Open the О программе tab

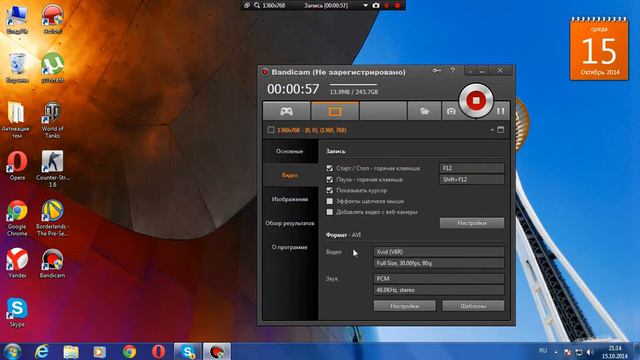pyautogui.click(x=290, y=247)
